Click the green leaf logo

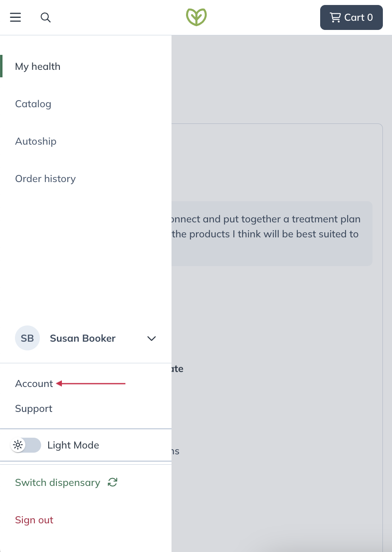196,17
